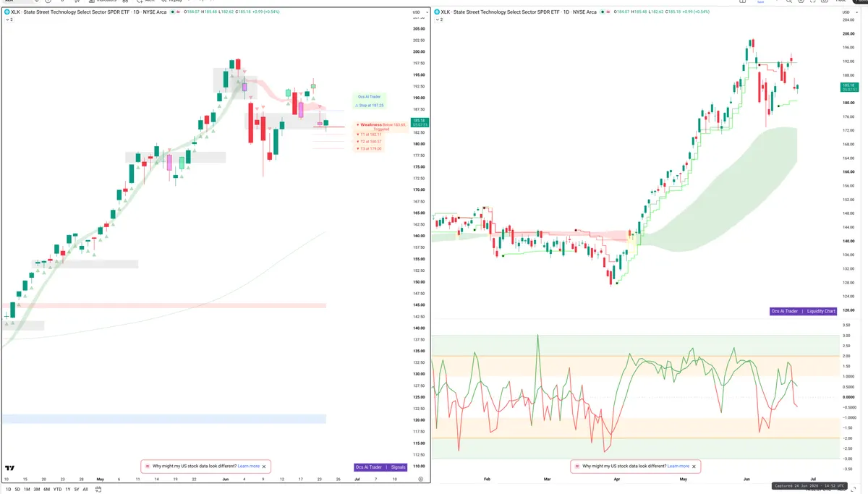This screenshot has height=494, width=868.
Task: Select the YTD time range
Action: click(x=58, y=490)
